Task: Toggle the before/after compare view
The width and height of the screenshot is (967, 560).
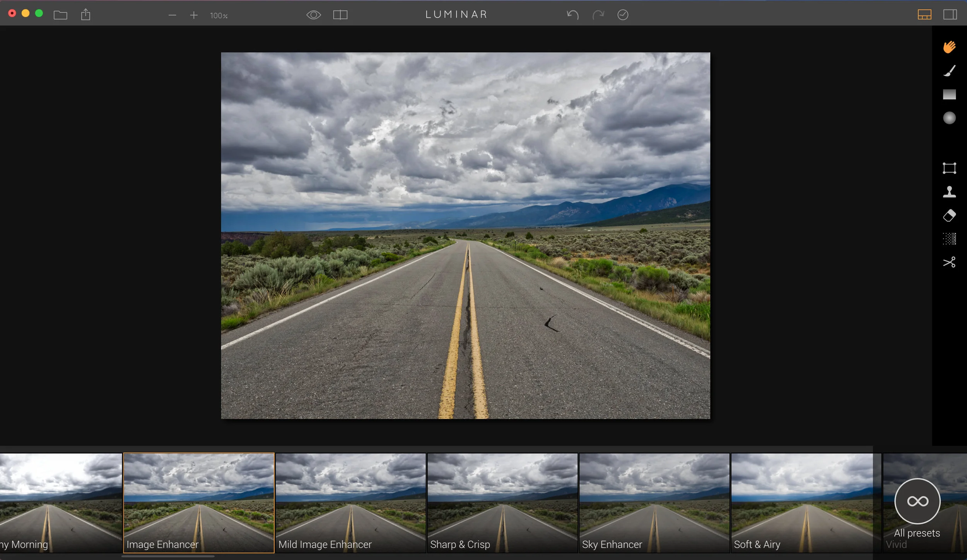Action: pos(340,15)
